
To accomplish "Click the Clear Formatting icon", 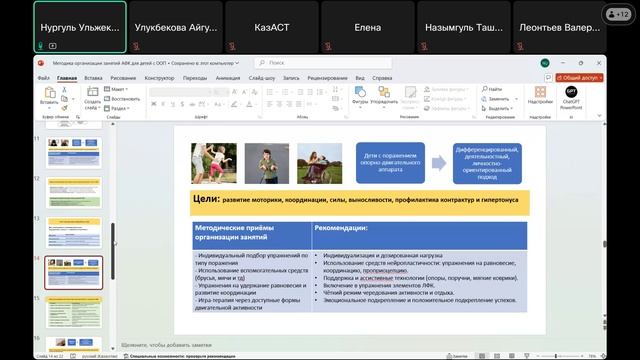I will click(x=254, y=92).
